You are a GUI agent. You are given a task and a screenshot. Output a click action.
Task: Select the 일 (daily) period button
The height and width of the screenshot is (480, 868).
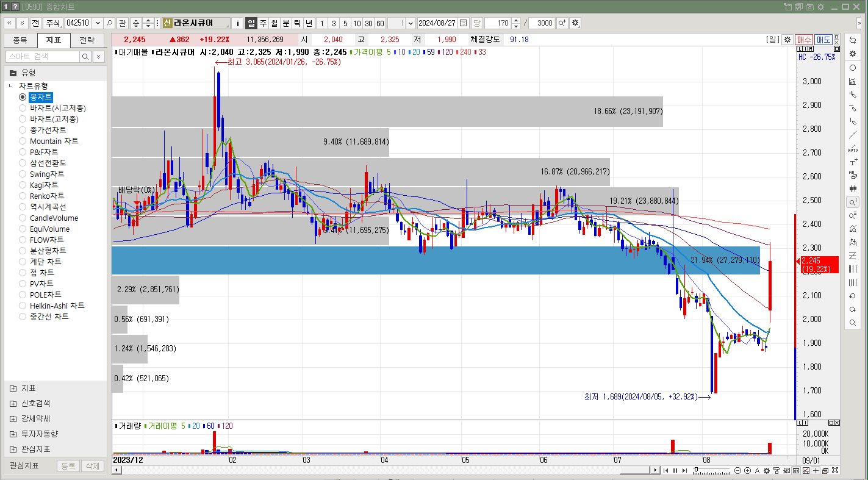click(x=251, y=23)
